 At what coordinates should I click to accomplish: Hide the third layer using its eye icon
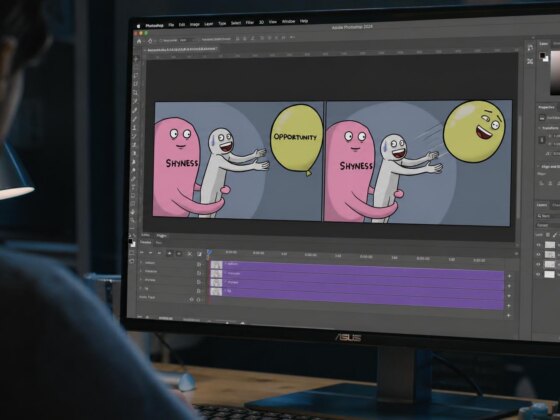coord(538,264)
